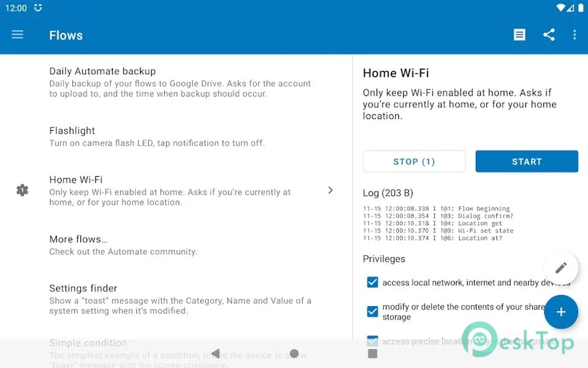
Task: Tap the plus add flow button
Action: coord(560,312)
